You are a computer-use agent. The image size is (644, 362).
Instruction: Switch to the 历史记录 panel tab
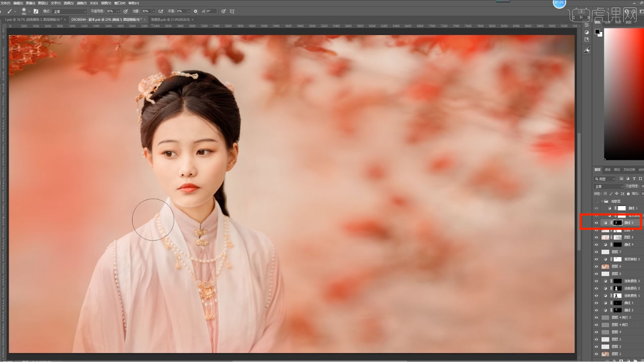click(x=629, y=170)
